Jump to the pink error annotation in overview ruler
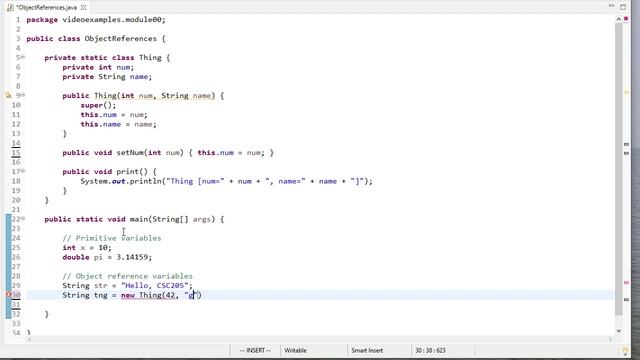This screenshot has height=360, width=640. [627, 282]
